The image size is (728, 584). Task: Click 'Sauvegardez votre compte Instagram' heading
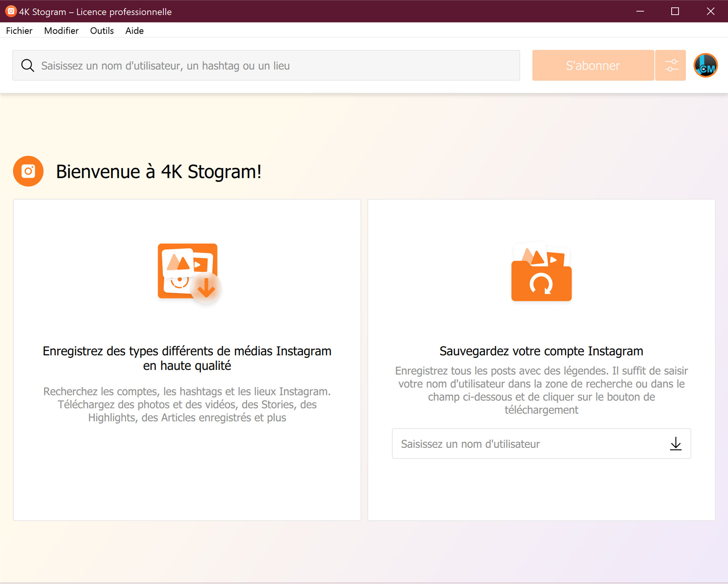pyautogui.click(x=541, y=351)
